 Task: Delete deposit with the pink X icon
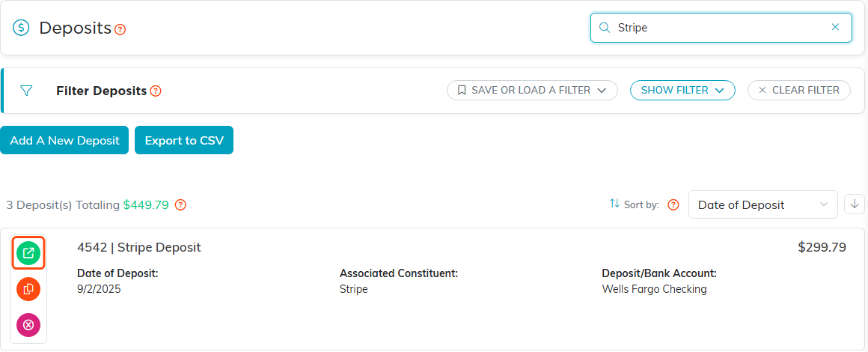tap(28, 325)
